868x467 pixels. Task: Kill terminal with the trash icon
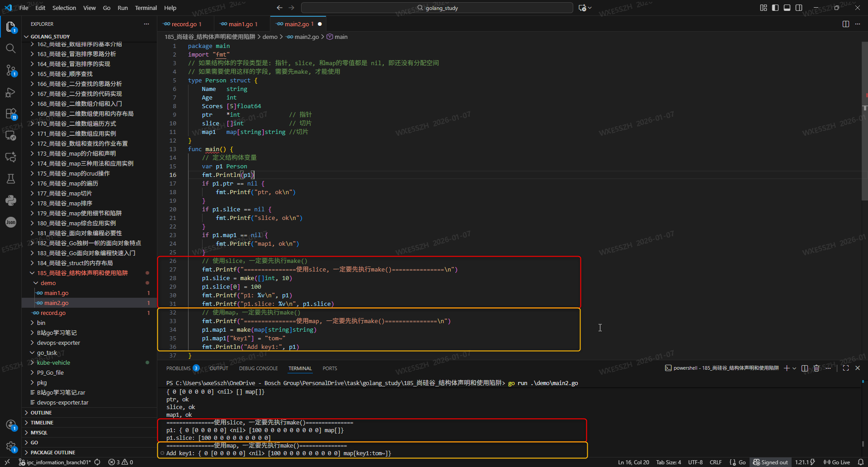click(816, 368)
